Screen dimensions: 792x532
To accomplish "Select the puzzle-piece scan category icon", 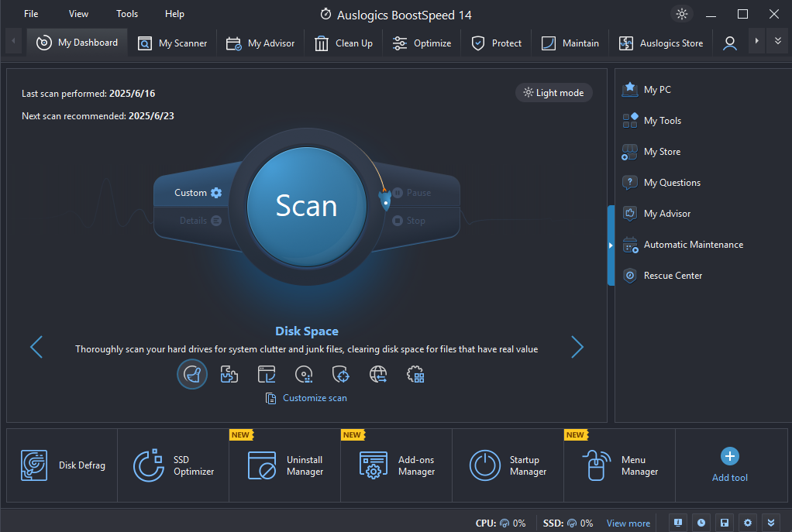I will (x=229, y=375).
